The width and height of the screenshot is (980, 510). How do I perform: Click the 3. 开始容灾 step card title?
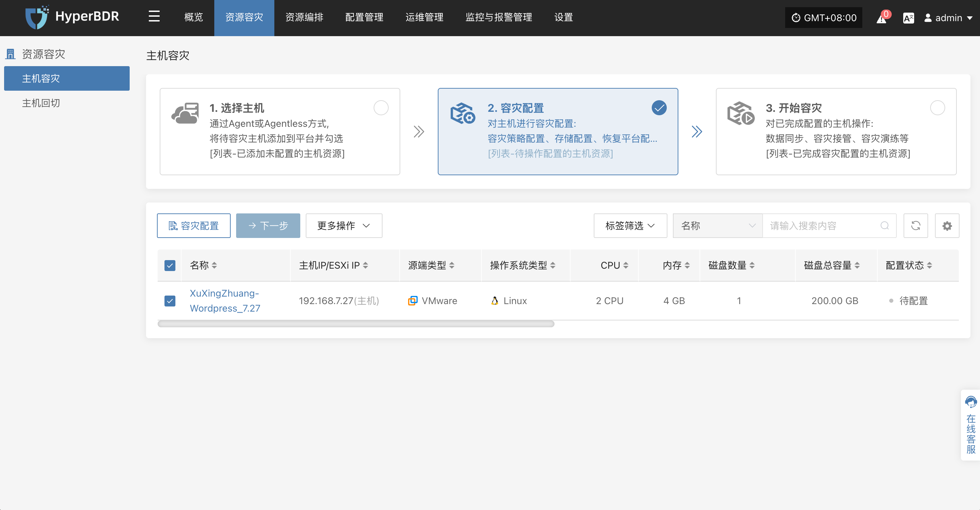[x=794, y=108]
